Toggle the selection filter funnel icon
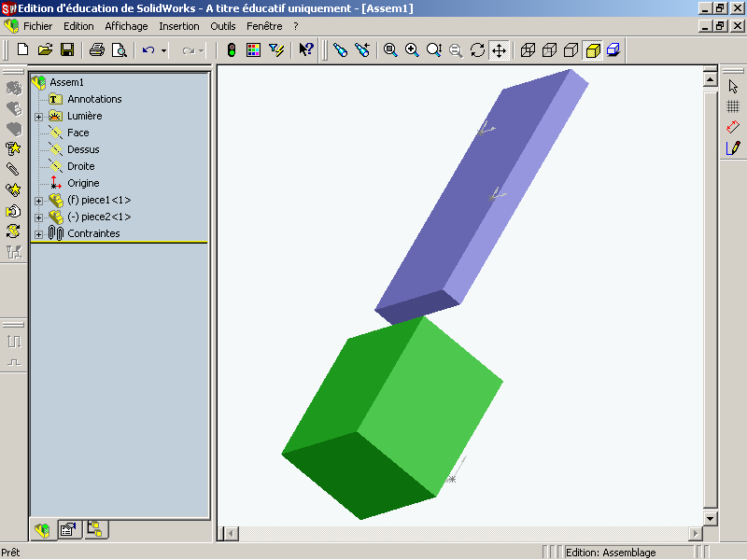Viewport: 747px width, 560px height. (275, 49)
